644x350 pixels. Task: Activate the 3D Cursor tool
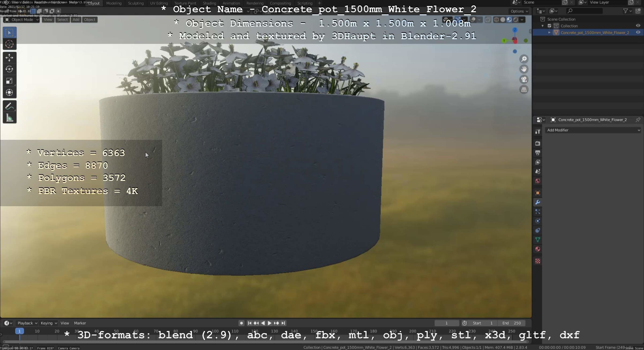pos(10,44)
